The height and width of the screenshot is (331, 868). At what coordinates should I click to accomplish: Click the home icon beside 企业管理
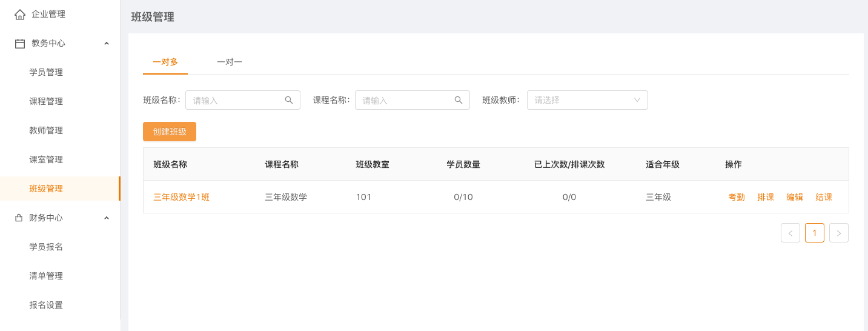pyautogui.click(x=20, y=14)
